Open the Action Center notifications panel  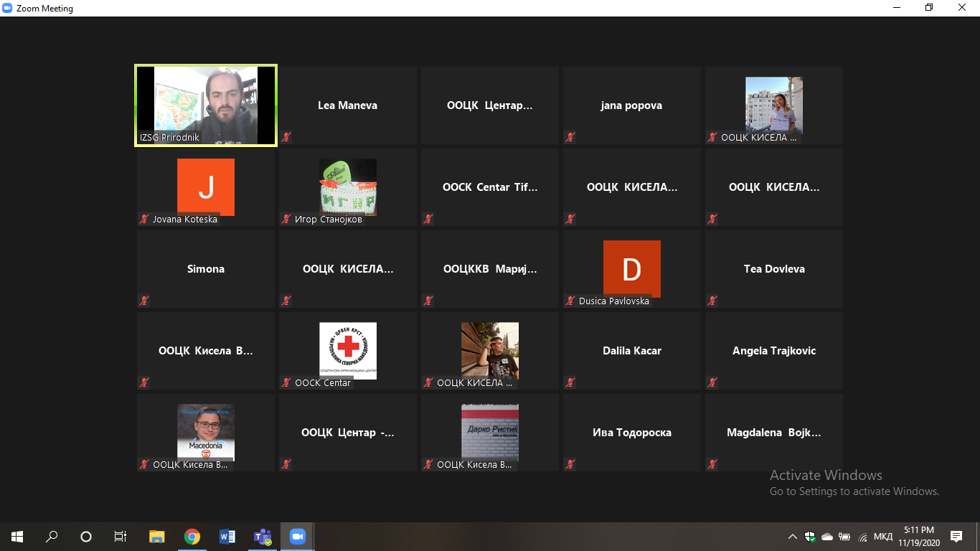tap(956, 537)
